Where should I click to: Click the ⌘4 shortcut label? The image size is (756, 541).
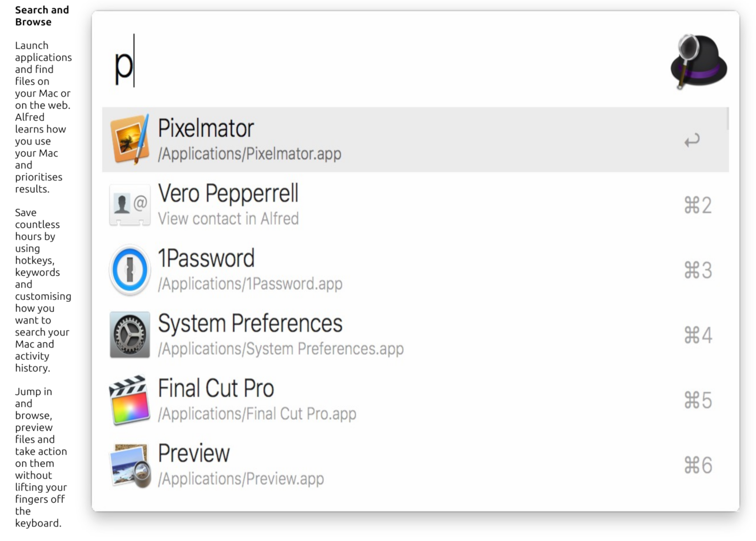pyautogui.click(x=698, y=335)
